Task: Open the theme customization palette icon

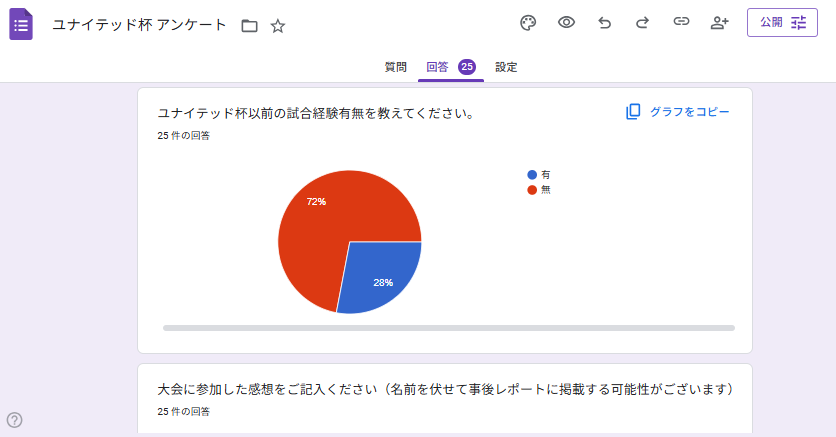Action: (x=528, y=23)
